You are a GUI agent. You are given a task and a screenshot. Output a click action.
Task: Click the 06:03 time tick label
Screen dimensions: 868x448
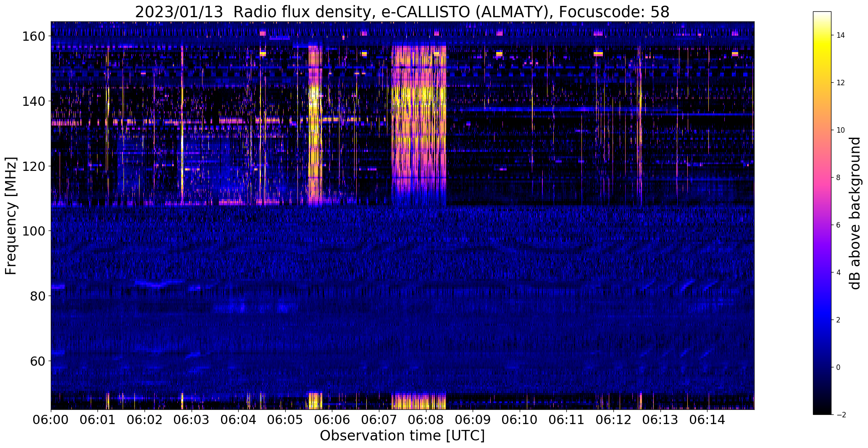(192, 419)
